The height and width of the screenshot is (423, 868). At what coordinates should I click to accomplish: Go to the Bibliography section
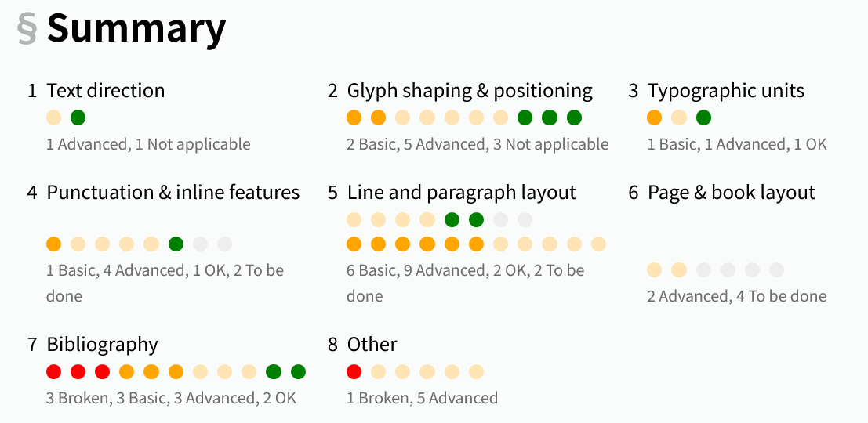103,345
